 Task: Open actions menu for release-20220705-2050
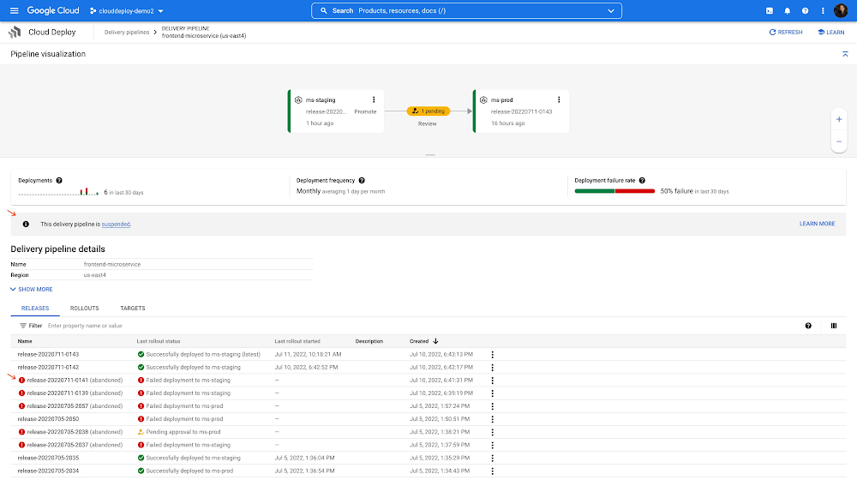point(493,419)
